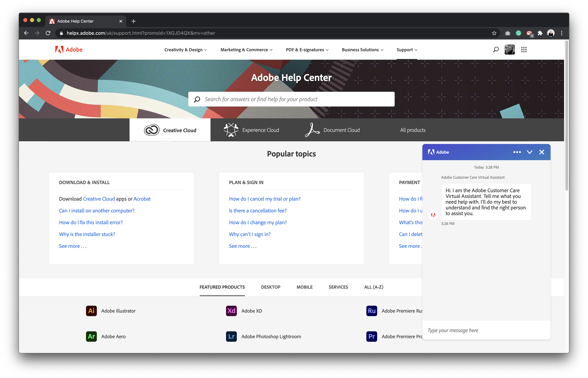Open the Grammarly extension icon

click(x=518, y=33)
